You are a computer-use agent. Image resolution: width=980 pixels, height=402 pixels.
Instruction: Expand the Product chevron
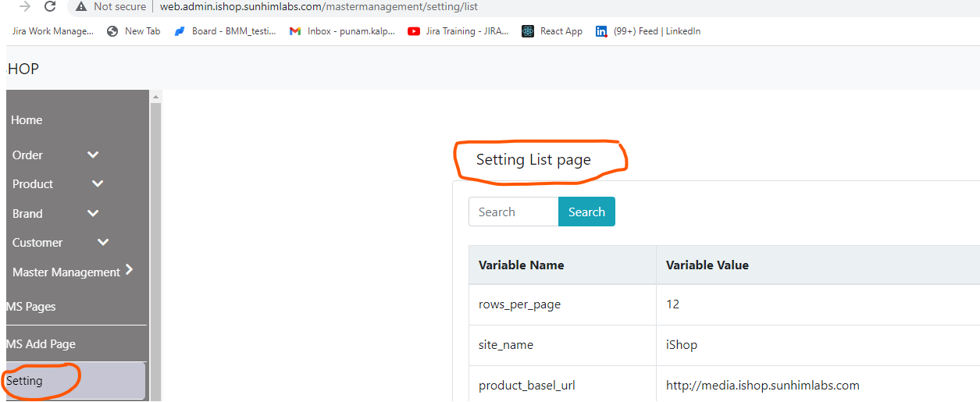[x=98, y=184]
